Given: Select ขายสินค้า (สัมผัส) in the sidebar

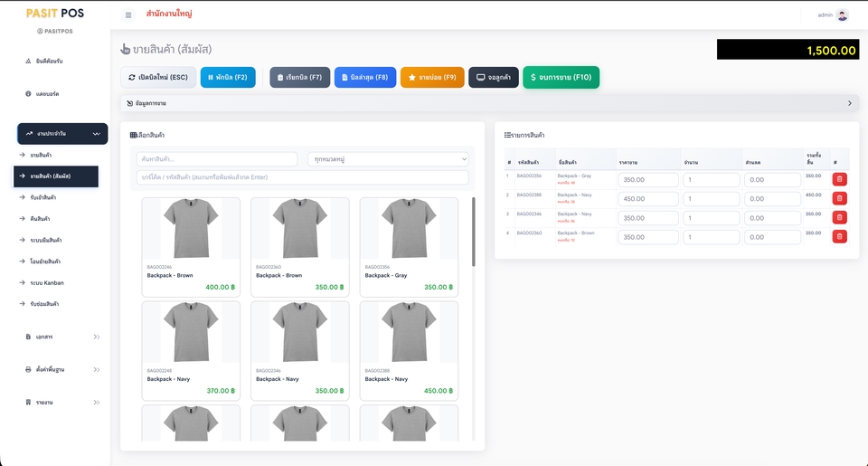Looking at the screenshot, I should [x=56, y=176].
